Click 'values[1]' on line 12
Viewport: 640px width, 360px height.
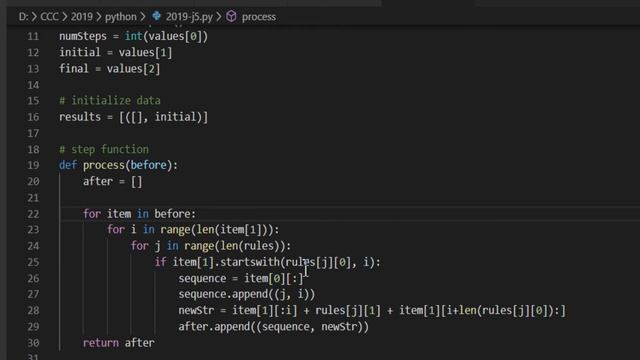pos(146,52)
